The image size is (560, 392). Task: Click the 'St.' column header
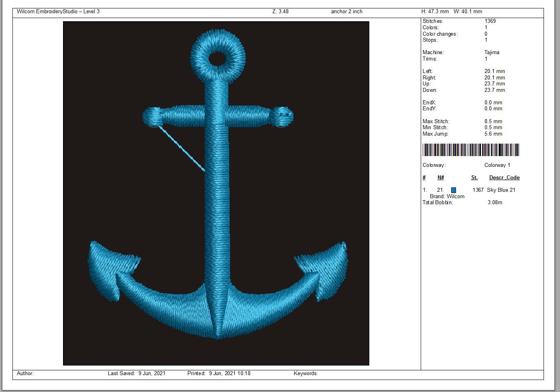click(474, 178)
